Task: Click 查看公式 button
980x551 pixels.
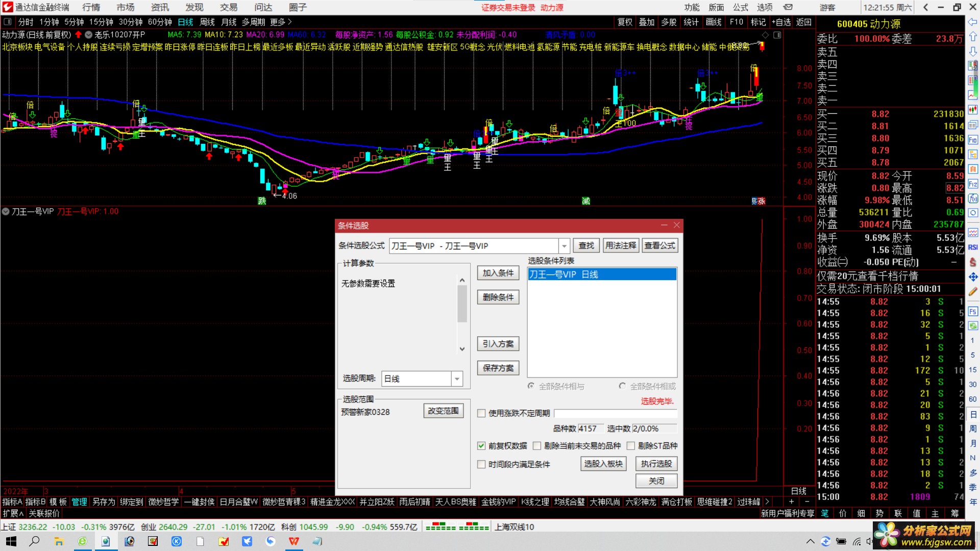Action: tap(659, 245)
